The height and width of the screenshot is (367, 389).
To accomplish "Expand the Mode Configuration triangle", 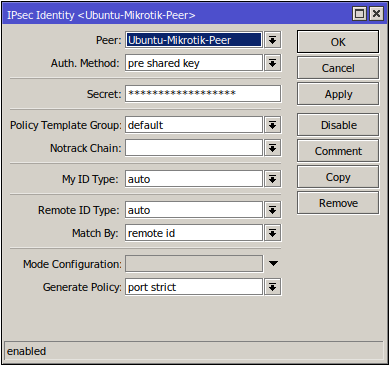I will pyautogui.click(x=273, y=264).
